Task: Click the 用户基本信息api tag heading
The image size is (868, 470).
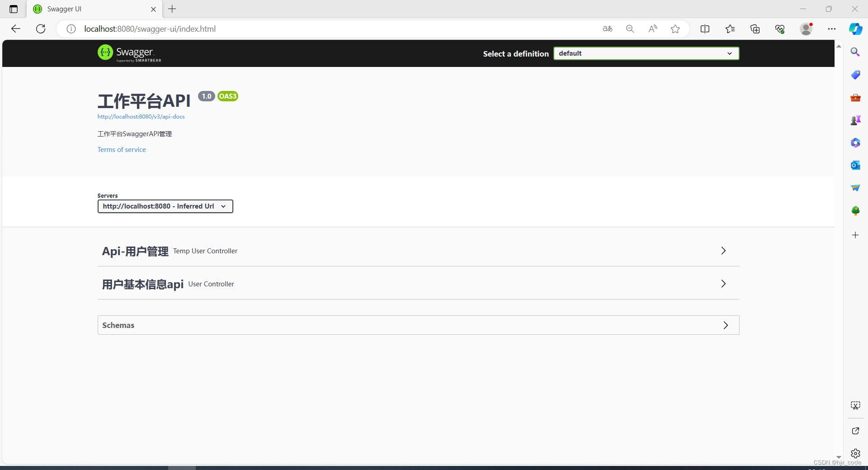Action: point(143,284)
